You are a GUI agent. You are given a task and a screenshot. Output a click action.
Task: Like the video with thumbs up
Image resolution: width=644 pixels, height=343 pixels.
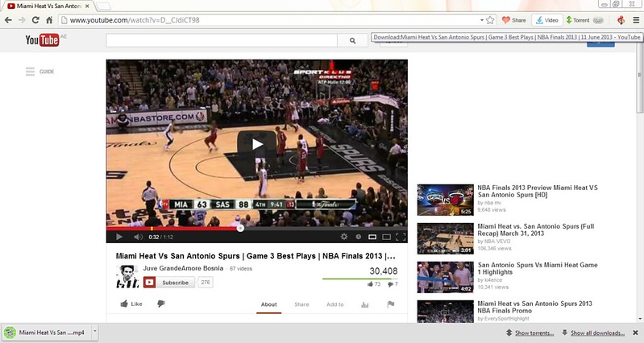click(131, 304)
